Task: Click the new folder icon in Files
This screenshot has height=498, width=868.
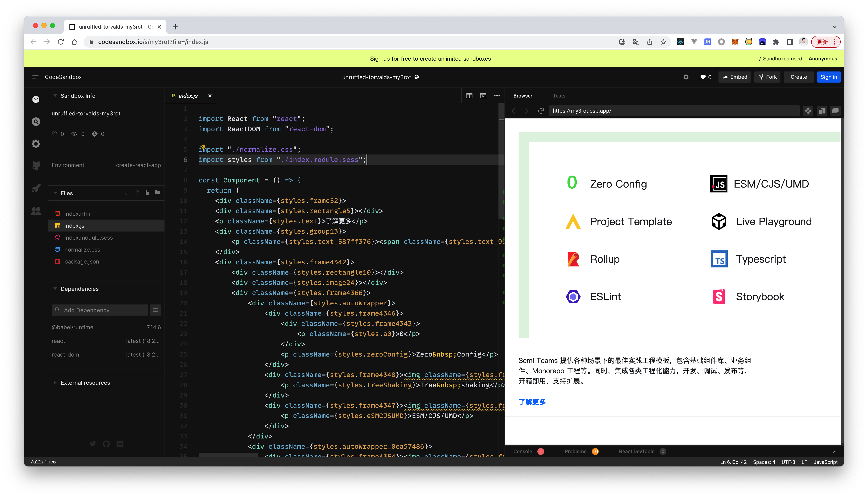Action: (x=157, y=193)
